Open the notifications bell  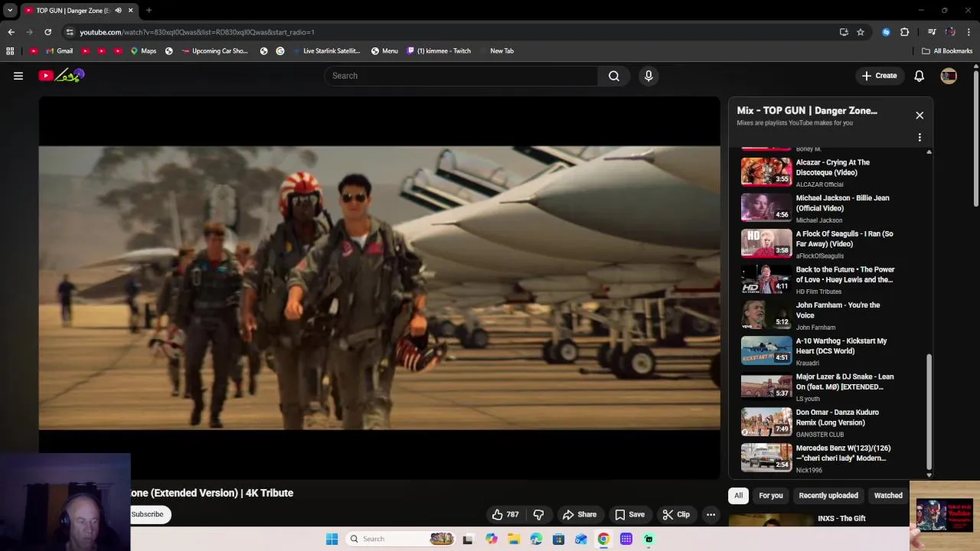919,76
